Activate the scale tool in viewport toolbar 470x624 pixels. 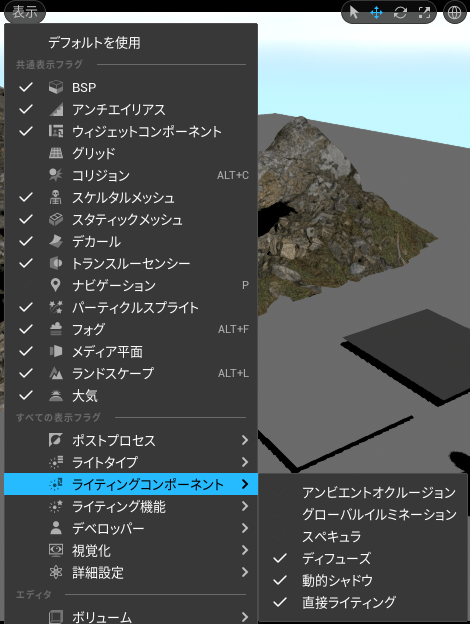coord(424,13)
